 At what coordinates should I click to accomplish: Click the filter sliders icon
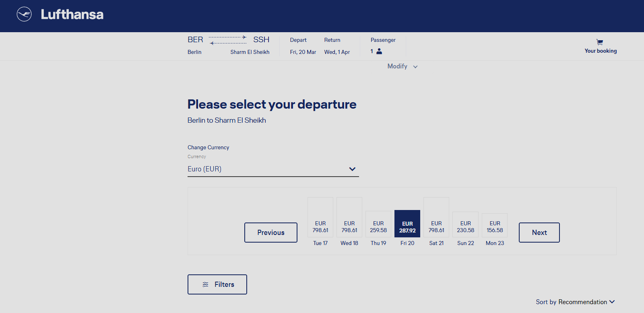point(206,284)
